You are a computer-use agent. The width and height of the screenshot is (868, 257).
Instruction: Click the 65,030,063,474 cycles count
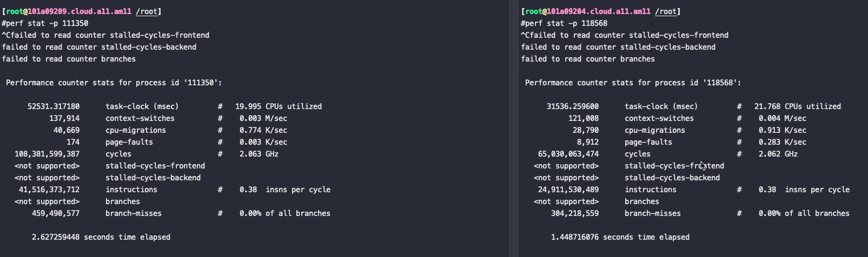[568, 154]
